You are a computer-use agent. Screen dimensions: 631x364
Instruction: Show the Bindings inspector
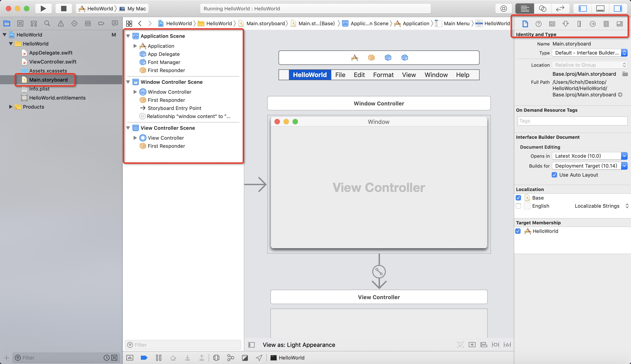(x=606, y=24)
